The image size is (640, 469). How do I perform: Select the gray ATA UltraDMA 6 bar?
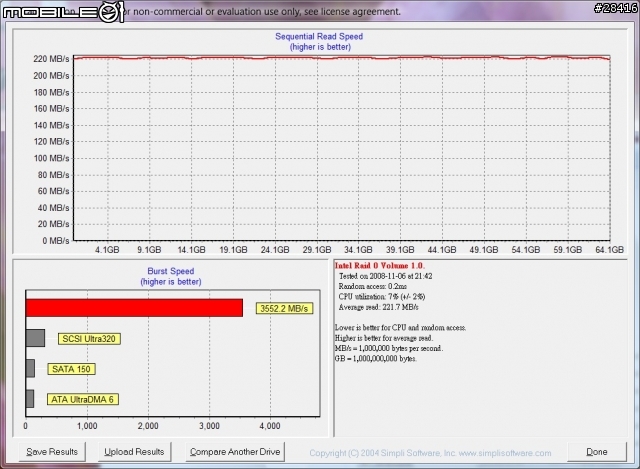[30, 398]
